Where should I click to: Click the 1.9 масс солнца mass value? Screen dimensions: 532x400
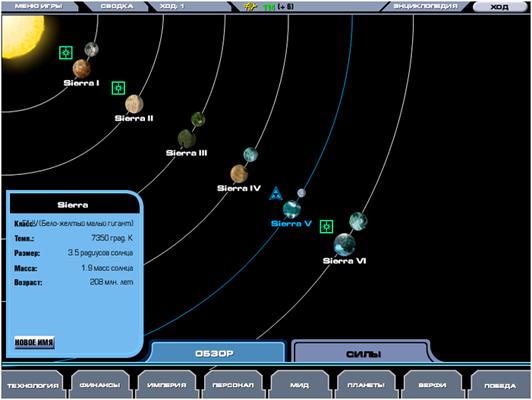pyautogui.click(x=107, y=268)
